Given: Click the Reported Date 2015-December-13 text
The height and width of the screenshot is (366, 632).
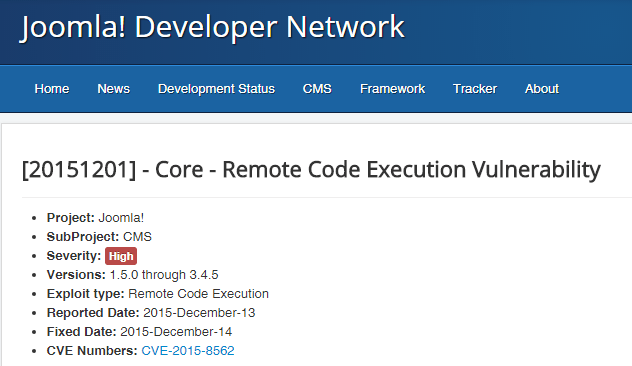Looking at the screenshot, I should pos(151,313).
